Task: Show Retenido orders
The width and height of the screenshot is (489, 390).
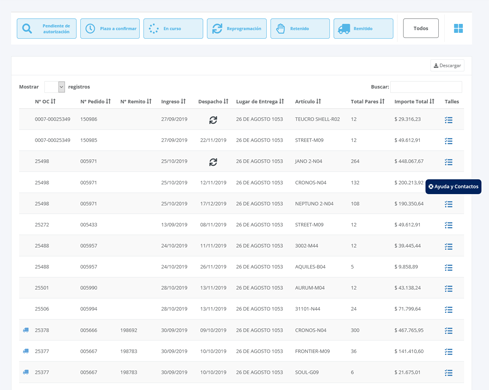Action: (300, 29)
